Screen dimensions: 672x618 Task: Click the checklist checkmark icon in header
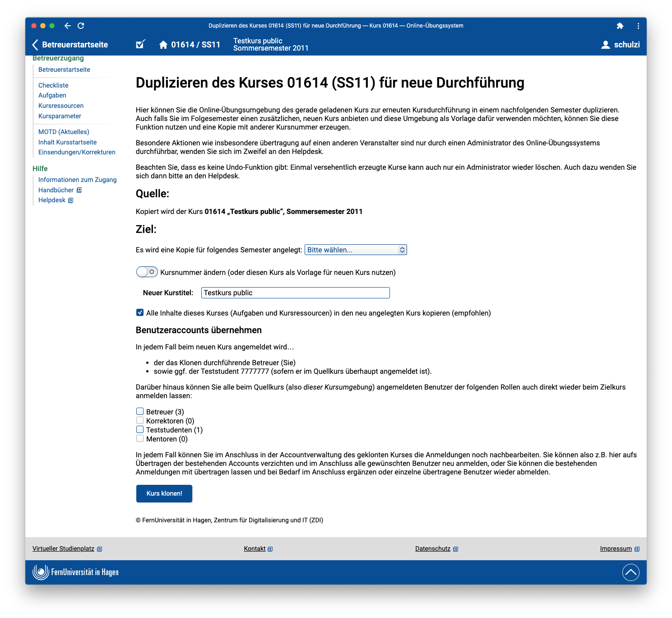[x=140, y=44]
